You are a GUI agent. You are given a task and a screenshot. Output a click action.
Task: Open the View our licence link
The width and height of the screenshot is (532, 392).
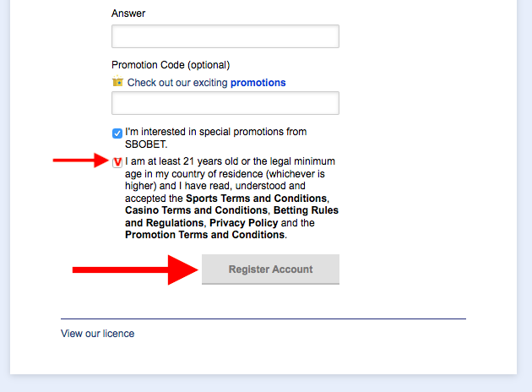[98, 334]
